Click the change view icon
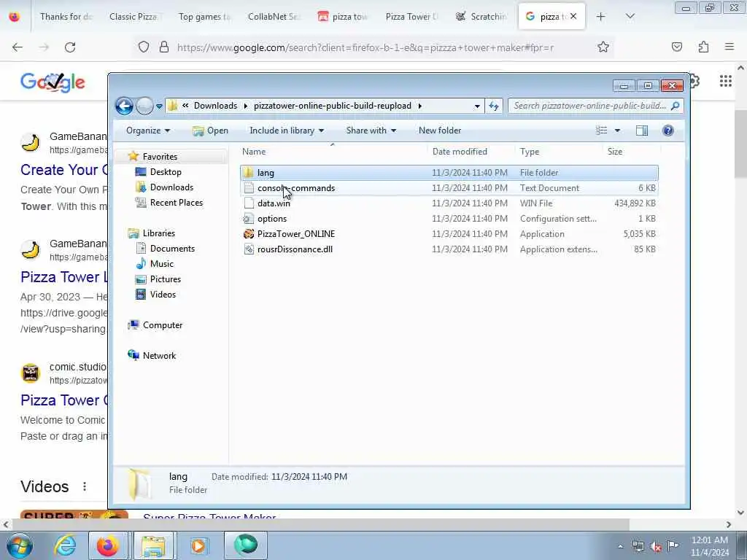The height and width of the screenshot is (560, 747). 602,131
